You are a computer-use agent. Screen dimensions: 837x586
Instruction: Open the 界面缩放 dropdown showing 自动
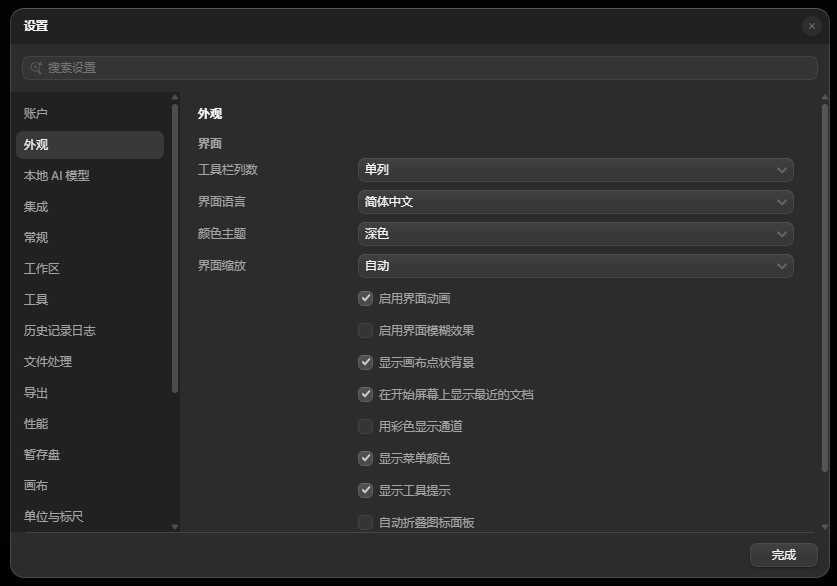575,266
